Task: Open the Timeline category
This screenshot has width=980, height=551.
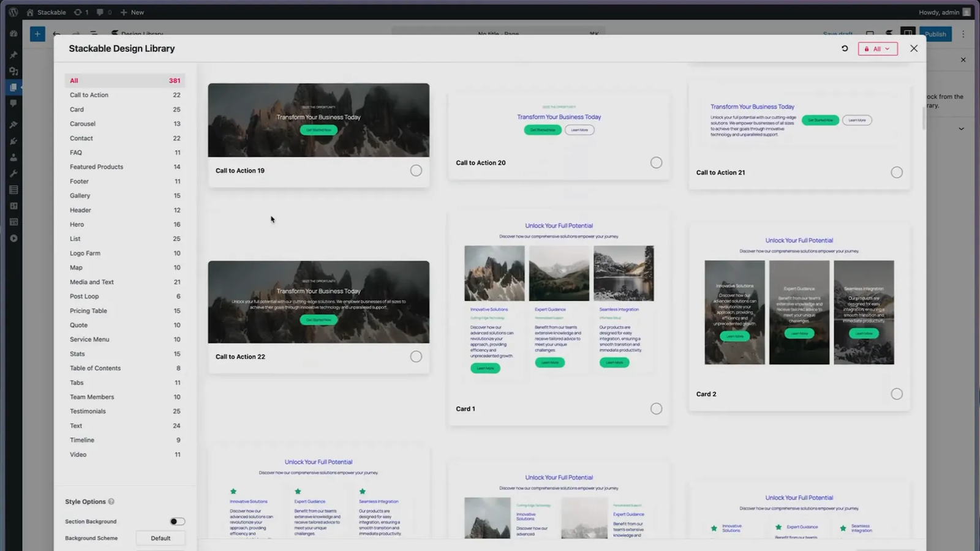Action: 125,440
